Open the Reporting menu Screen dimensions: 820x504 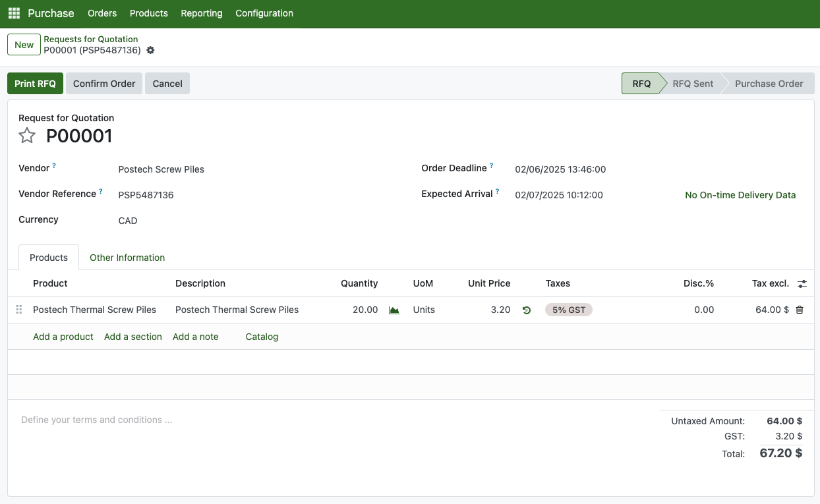coord(202,13)
